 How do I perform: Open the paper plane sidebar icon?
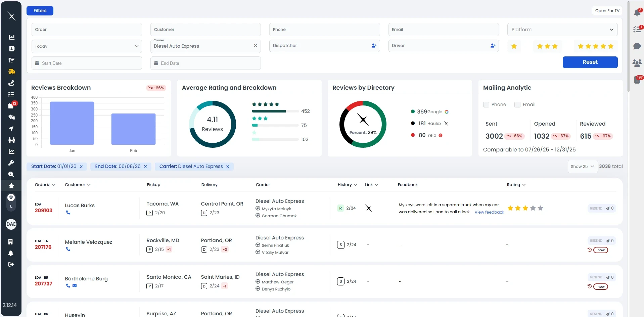11,129
